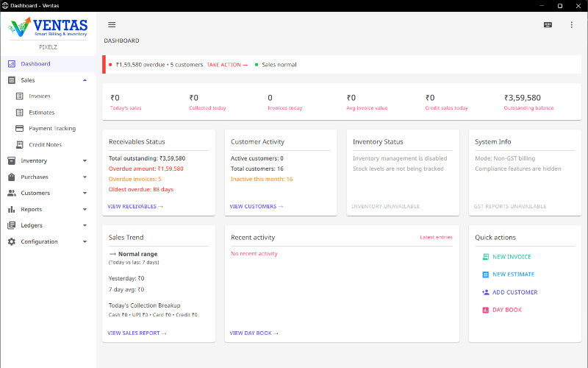Viewport: 588px width, 368px height.
Task: Expand the Purchases menu arrow
Action: pos(85,177)
